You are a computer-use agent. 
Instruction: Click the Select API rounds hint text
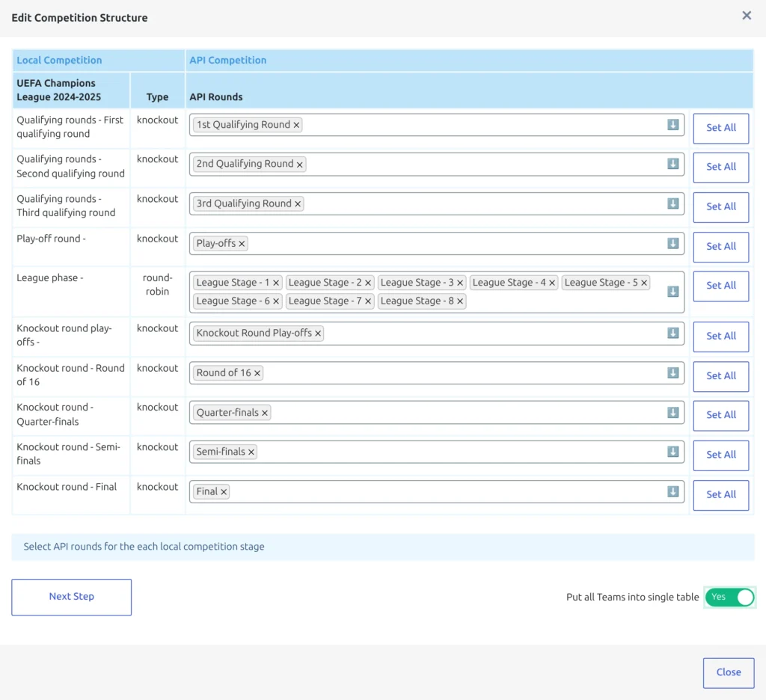pyautogui.click(x=144, y=547)
